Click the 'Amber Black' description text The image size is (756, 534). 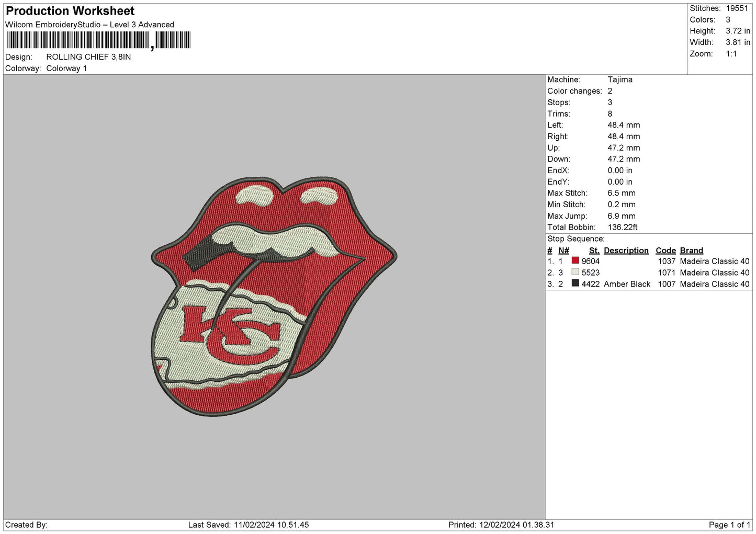pos(627,284)
